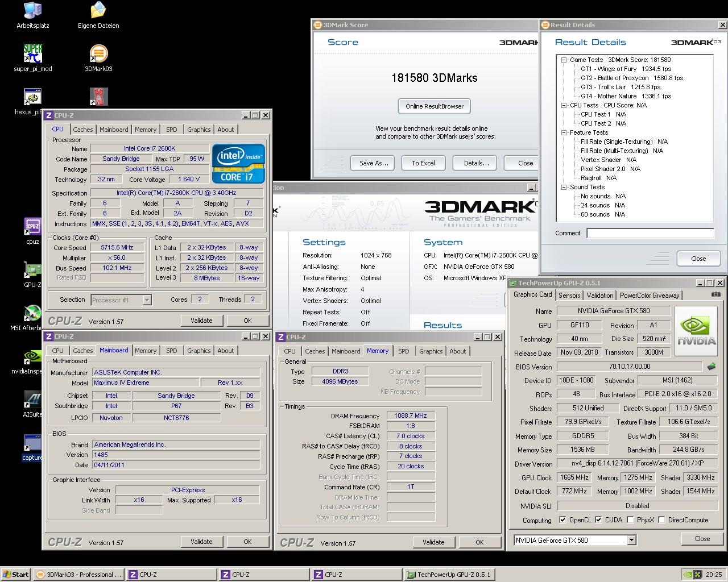
Task: Select 24 sounds row in Sound Tests
Action: click(x=603, y=205)
